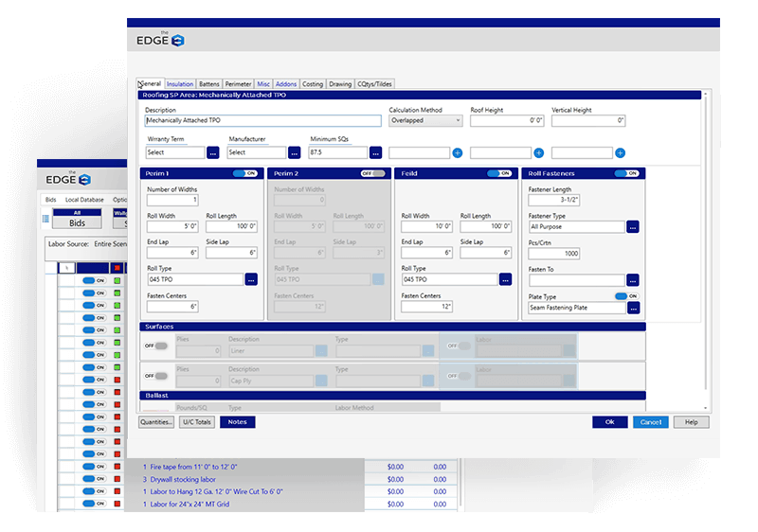Open Manufacturer Select field

(x=257, y=152)
